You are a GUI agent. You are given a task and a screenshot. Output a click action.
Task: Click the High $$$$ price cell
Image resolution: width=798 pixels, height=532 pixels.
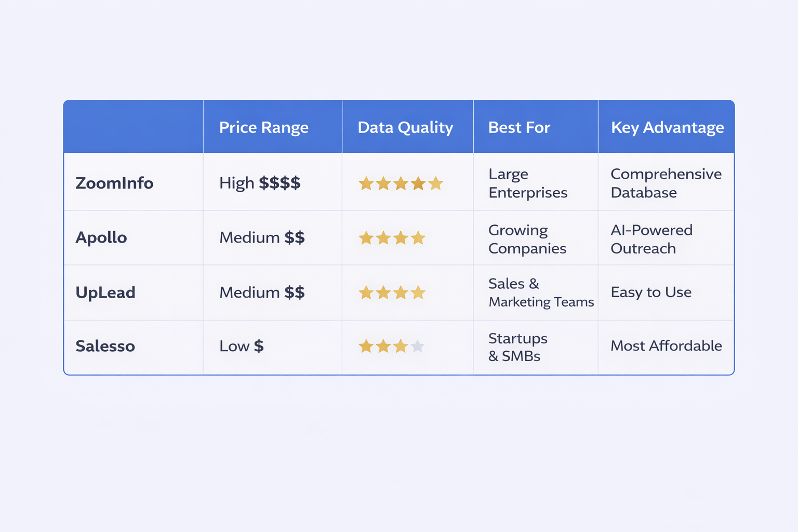point(260,183)
